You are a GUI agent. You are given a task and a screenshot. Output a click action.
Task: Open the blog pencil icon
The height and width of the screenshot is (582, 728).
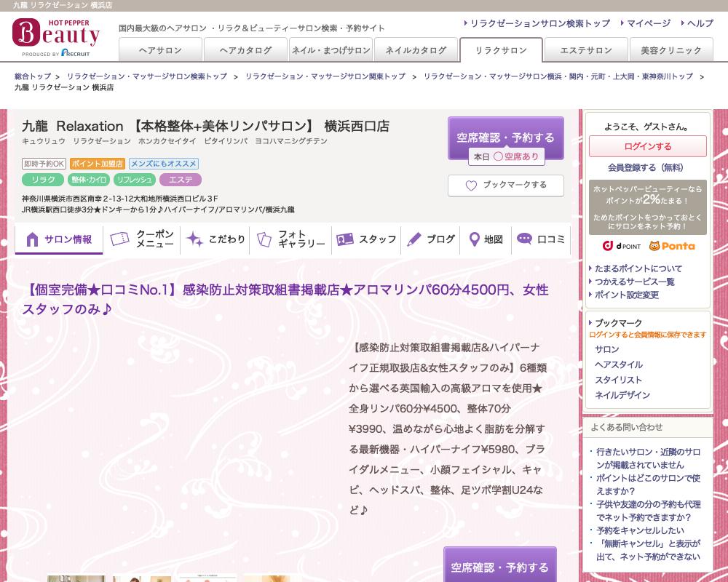click(x=414, y=239)
